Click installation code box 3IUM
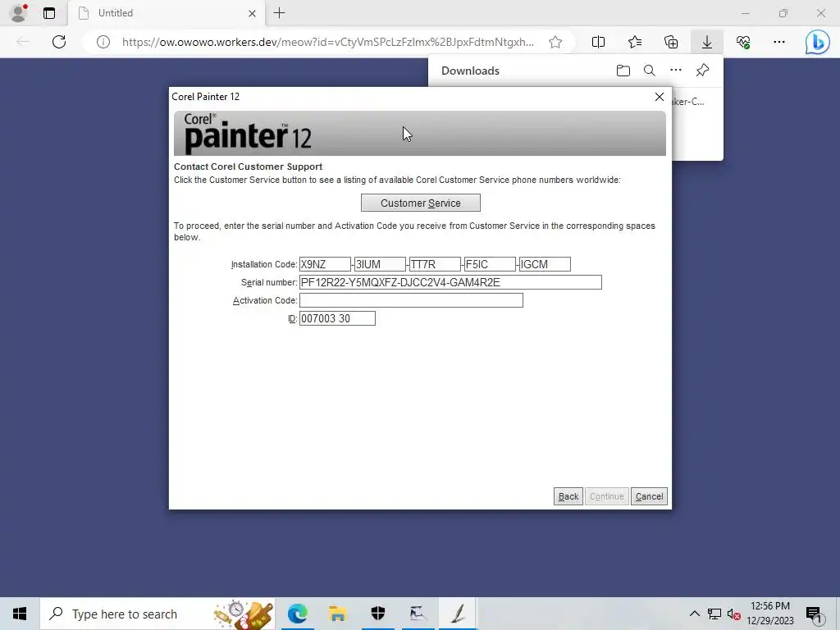Screen dimensions: 840x630 (x=380, y=264)
